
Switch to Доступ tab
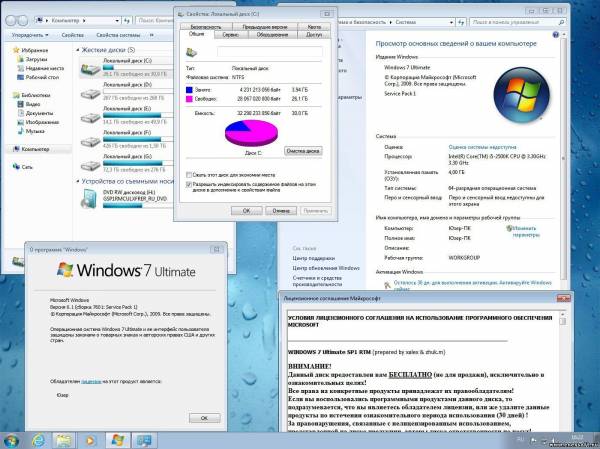click(x=314, y=35)
